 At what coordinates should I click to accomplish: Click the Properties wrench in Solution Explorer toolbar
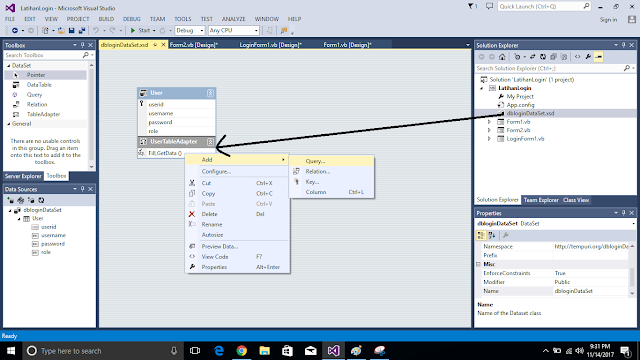tap(588, 57)
